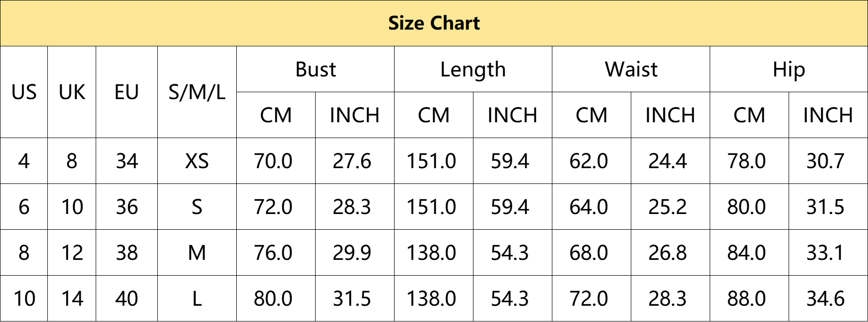
Task: Select the size M cell
Action: pyautogui.click(x=197, y=253)
